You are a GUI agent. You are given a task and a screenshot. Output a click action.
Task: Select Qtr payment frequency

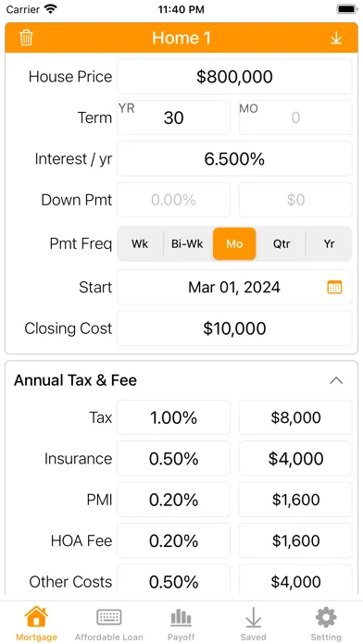pos(282,244)
